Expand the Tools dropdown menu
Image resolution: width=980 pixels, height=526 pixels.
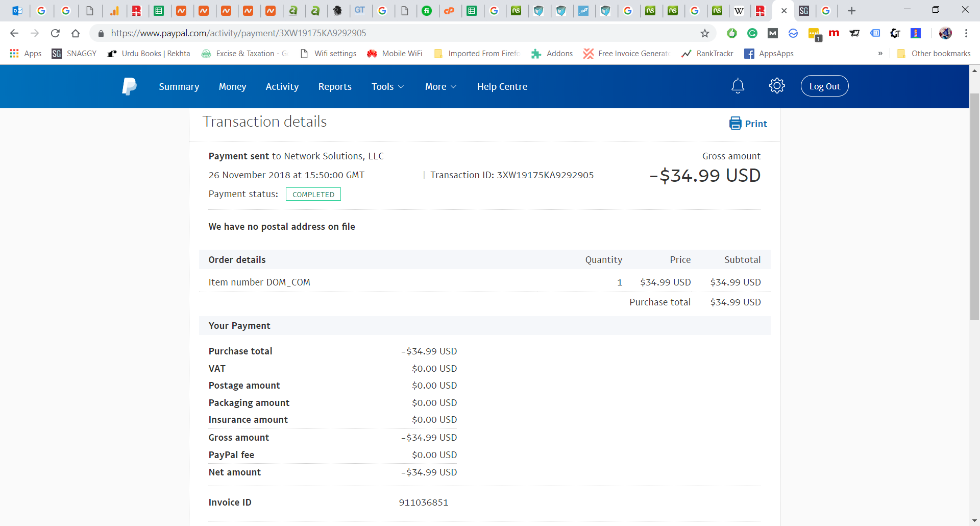pyautogui.click(x=388, y=86)
